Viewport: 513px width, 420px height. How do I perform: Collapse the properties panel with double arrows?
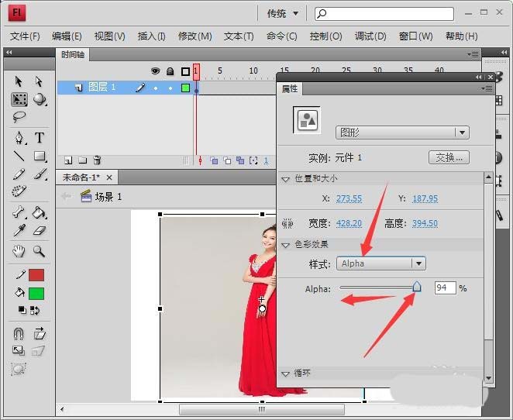click(x=479, y=77)
